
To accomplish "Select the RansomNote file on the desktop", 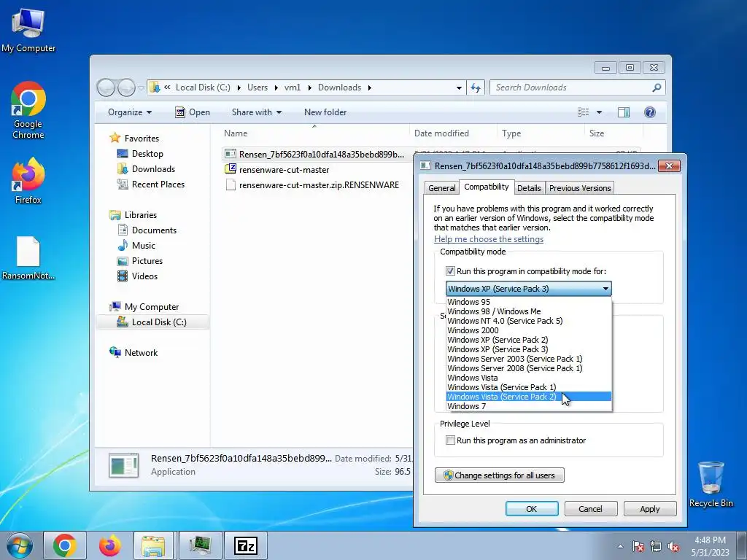I will 28,257.
